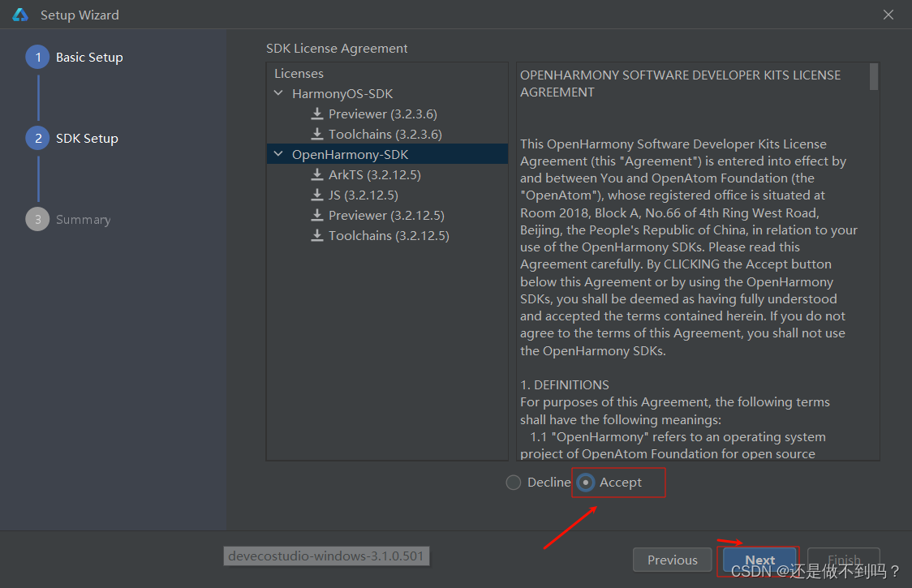Click the license agreement title text

coord(680,84)
